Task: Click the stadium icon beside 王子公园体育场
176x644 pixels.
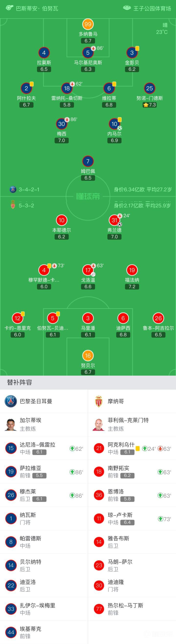Action: 127,8
